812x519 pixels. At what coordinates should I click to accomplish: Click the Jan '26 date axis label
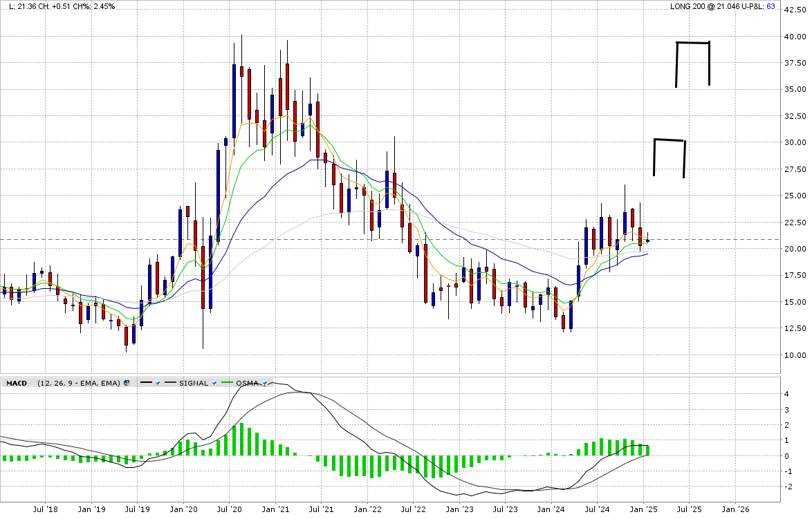[x=735, y=509]
